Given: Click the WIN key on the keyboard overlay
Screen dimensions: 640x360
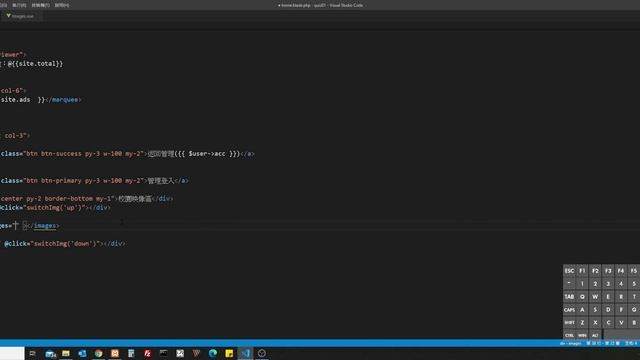Looking at the screenshot, I should click(582, 335).
